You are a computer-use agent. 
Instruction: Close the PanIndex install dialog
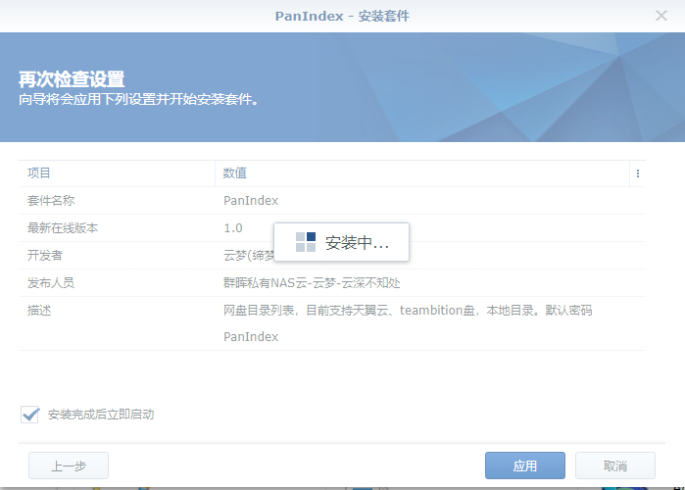pos(661,16)
